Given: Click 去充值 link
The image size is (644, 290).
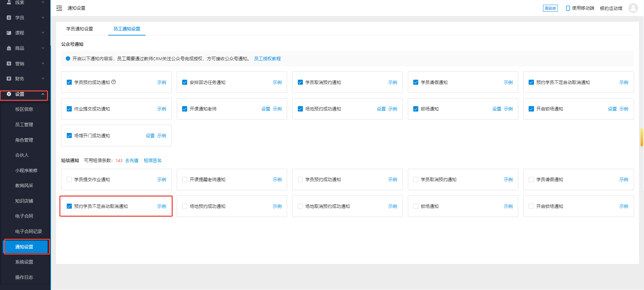Looking at the screenshot, I should tap(132, 160).
